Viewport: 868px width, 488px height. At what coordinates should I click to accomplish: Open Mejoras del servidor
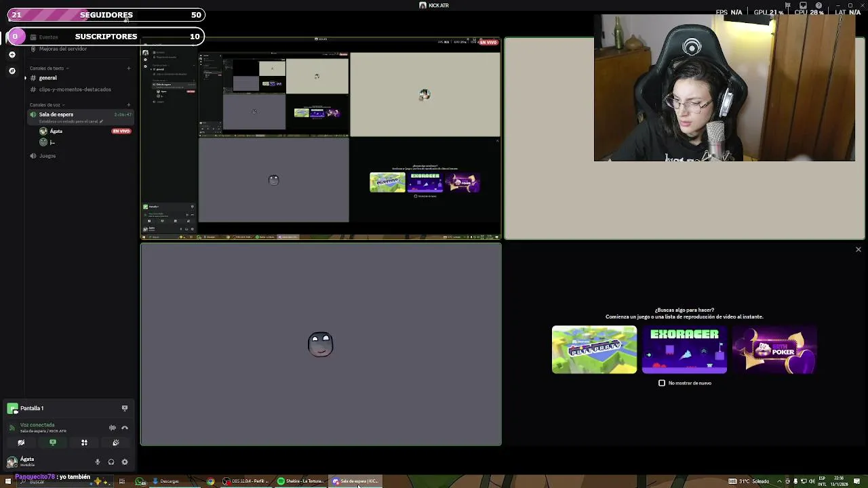[x=62, y=49]
